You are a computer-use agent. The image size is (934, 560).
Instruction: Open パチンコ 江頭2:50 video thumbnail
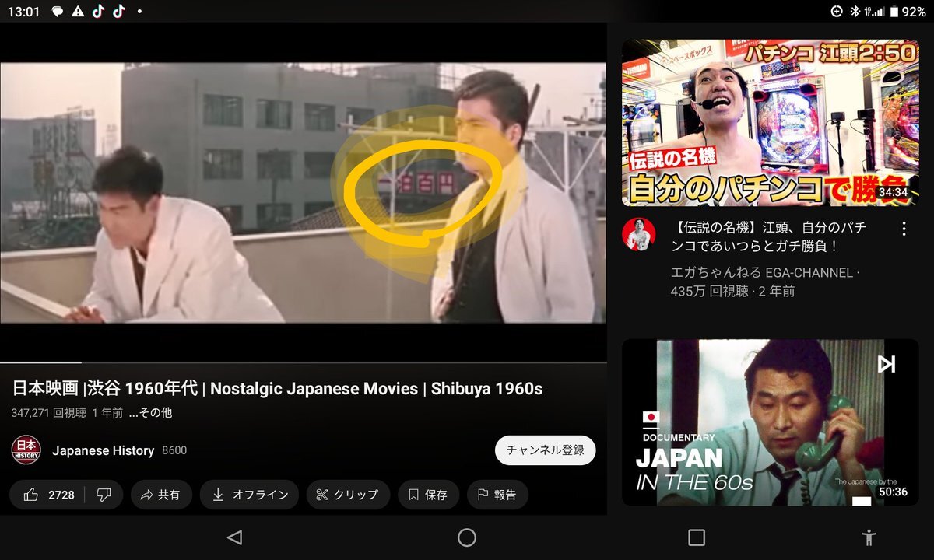[771, 123]
